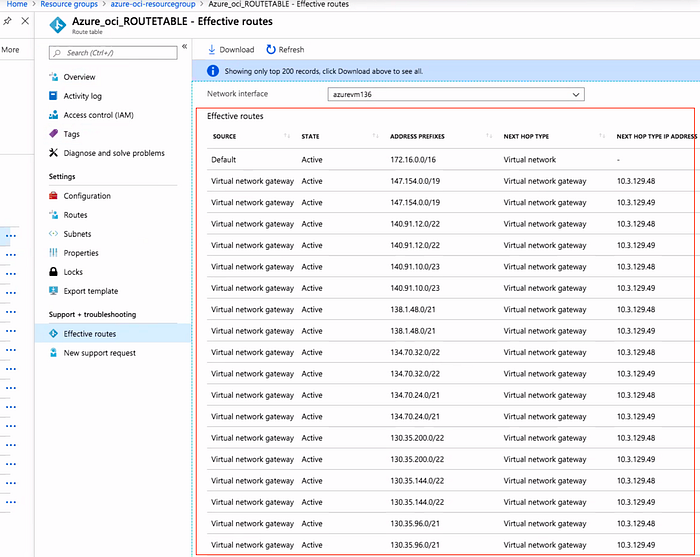Click the Support + troubleshooting heading
700x557 pixels.
[92, 314]
